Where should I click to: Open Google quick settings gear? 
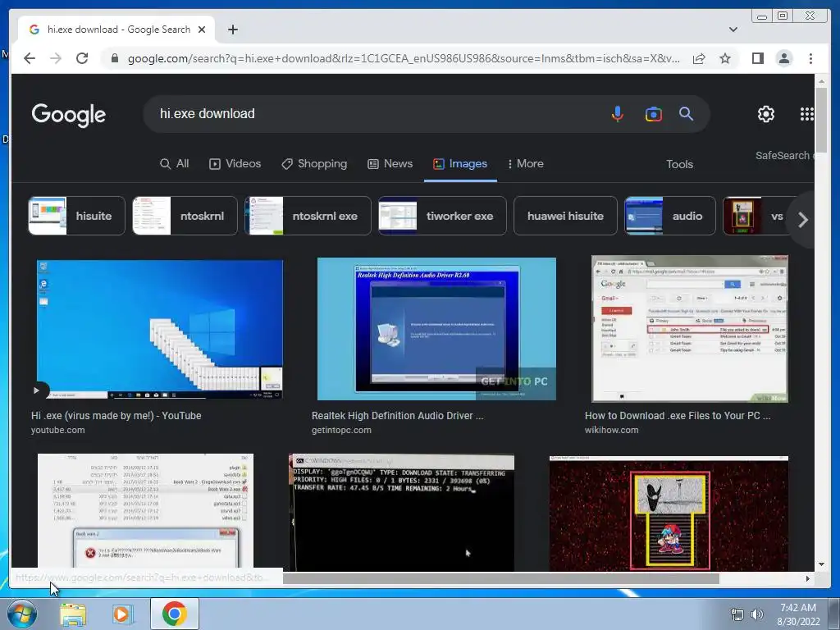tap(765, 113)
